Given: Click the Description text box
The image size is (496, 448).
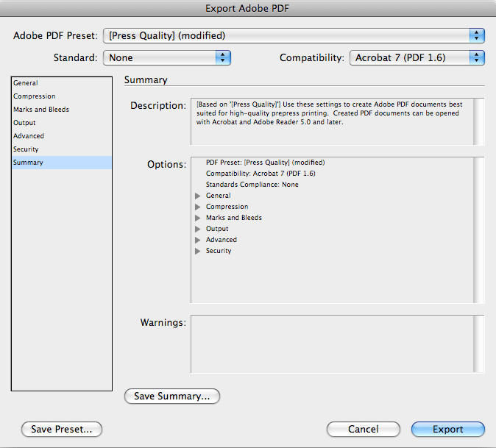Looking at the screenshot, I should 332,121.
